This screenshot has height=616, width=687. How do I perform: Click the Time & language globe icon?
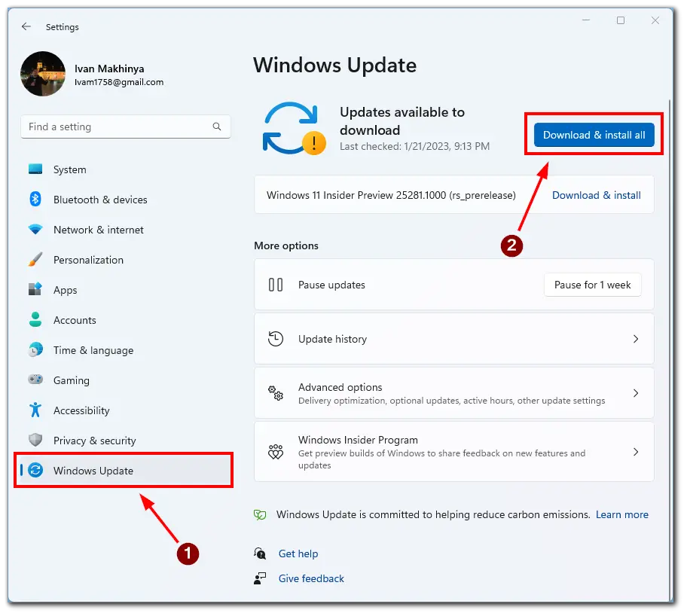click(35, 350)
